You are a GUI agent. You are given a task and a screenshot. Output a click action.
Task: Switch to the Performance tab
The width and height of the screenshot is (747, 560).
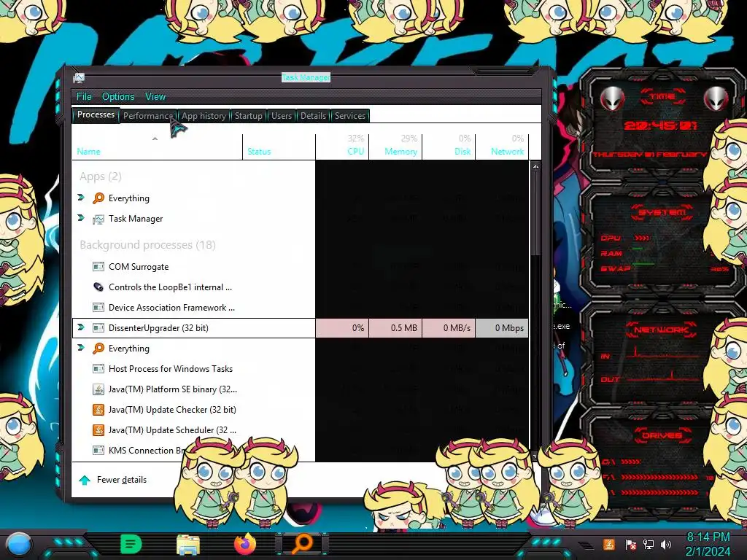click(148, 116)
